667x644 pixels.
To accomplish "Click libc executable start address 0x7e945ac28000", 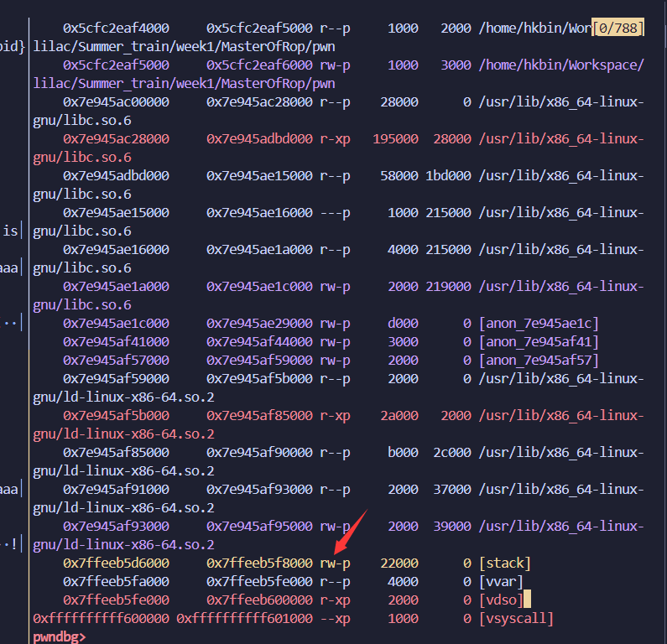I will click(116, 139).
